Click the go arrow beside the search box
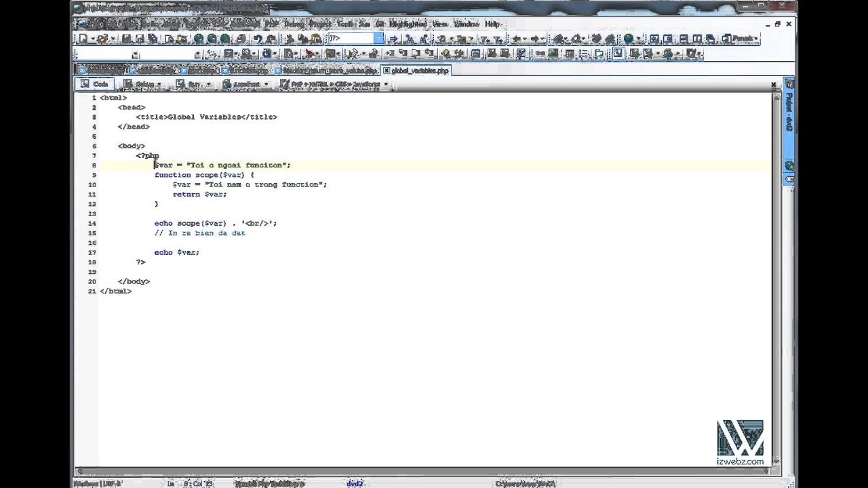The height and width of the screenshot is (488, 868). [393, 39]
